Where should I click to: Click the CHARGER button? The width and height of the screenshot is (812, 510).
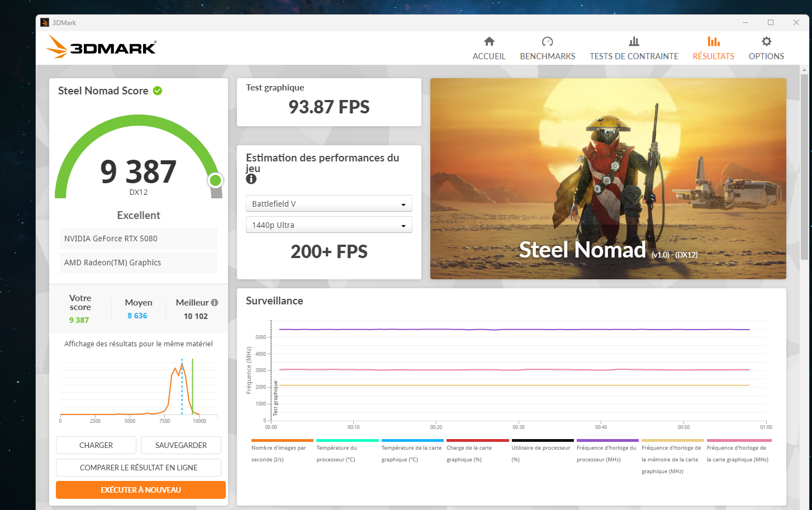coord(96,445)
